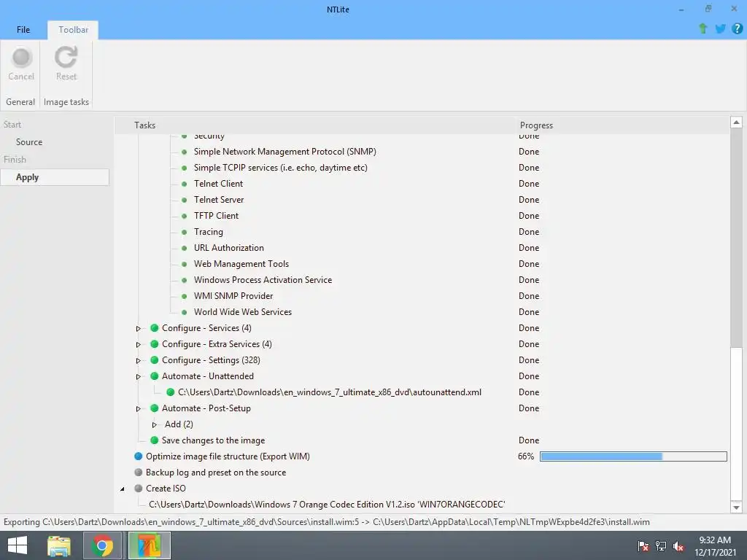Viewport: 747px width, 560px height.
Task: Click green icon of Save changes to image
Action: [155, 440]
